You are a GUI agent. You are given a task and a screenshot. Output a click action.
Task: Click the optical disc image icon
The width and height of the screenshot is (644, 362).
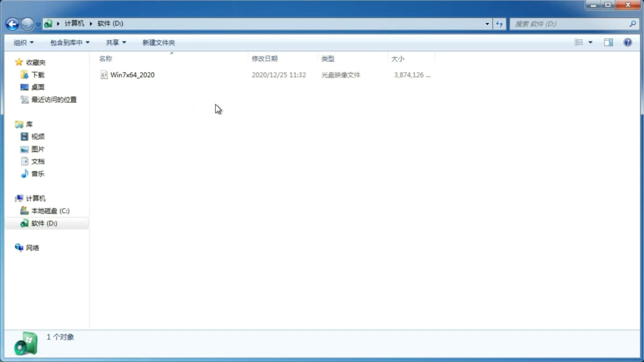pos(104,74)
